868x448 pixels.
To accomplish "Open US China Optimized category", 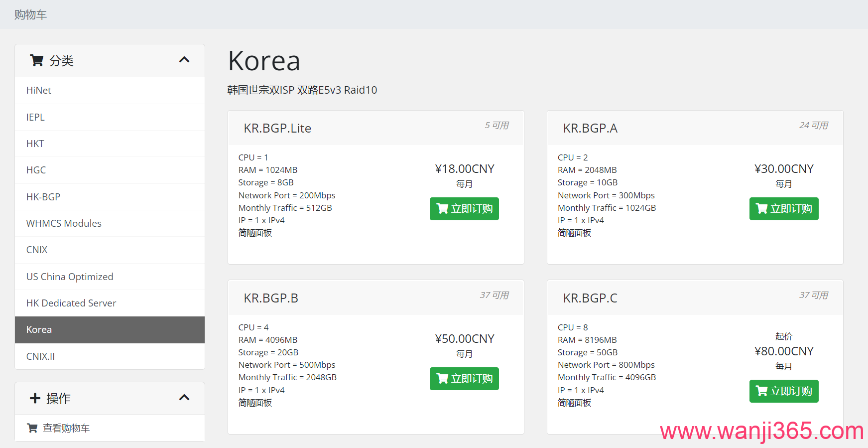I will pyautogui.click(x=70, y=277).
